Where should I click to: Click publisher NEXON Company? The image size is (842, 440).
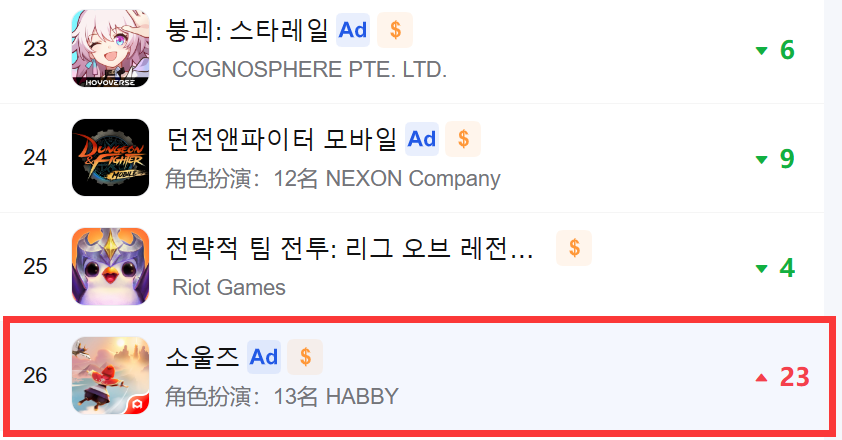(x=413, y=178)
